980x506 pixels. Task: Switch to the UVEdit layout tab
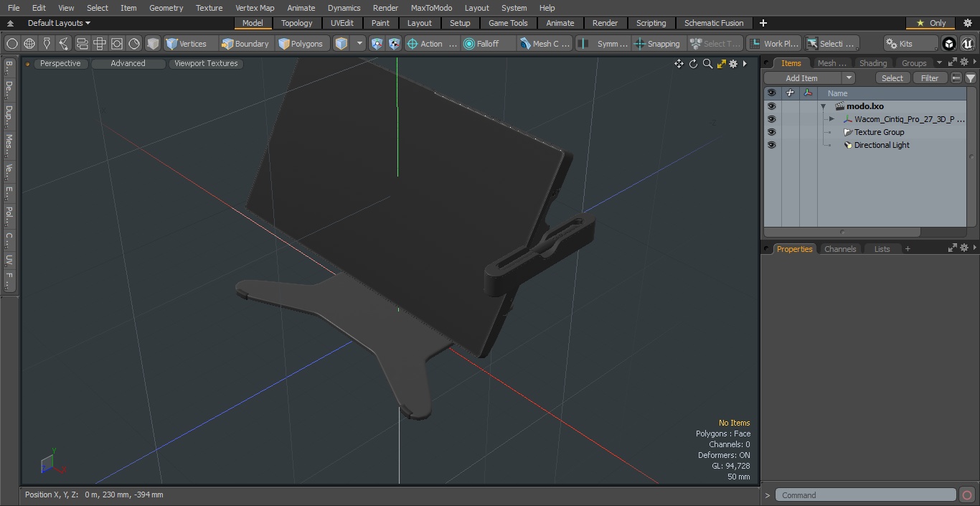(342, 23)
